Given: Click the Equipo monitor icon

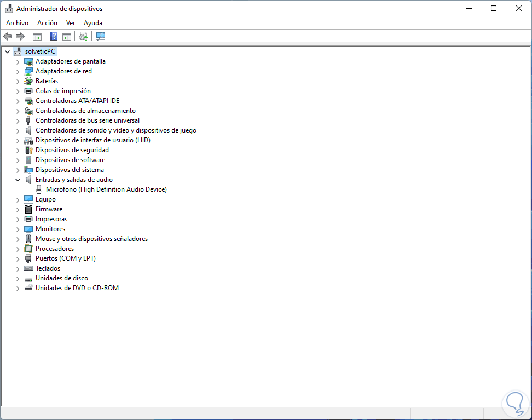Looking at the screenshot, I should click(x=28, y=199).
